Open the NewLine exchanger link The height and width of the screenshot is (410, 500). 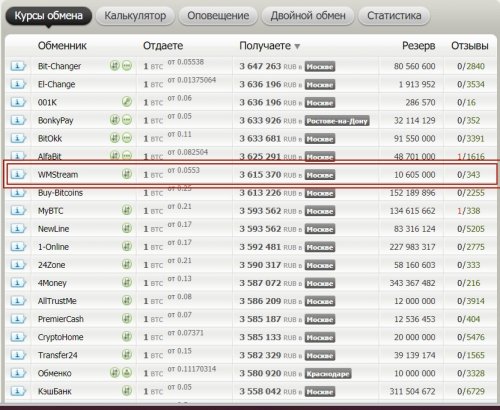[53, 229]
